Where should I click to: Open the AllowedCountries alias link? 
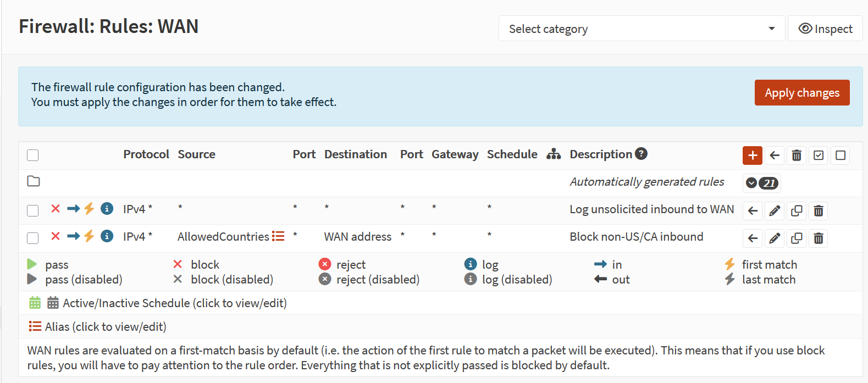223,237
